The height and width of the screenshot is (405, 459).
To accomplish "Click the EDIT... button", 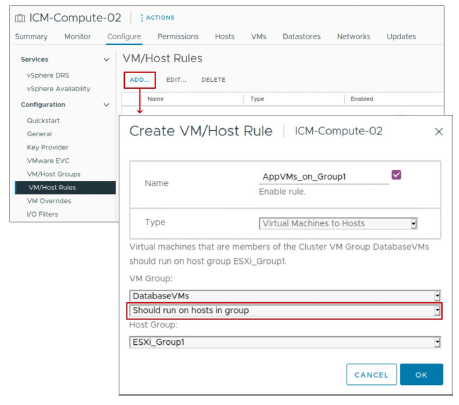I will (176, 80).
